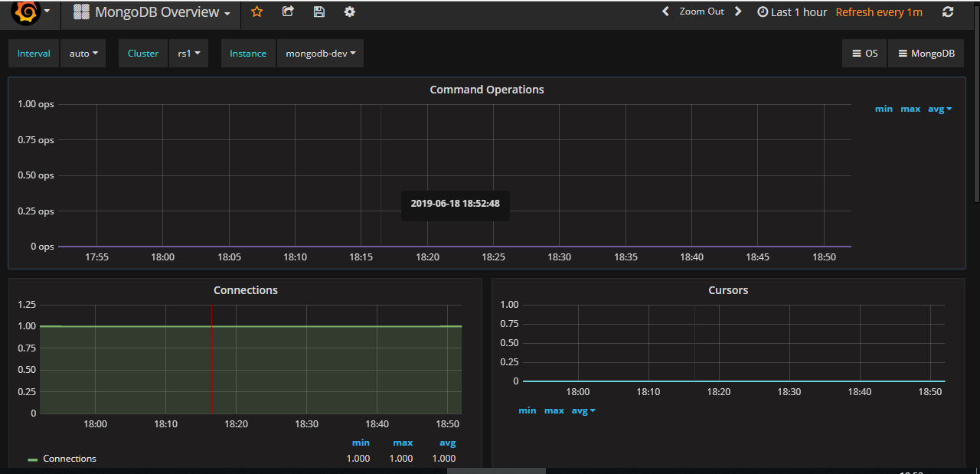Open dashboard settings gear icon
Viewport: 980px width, 474px height.
tap(350, 11)
